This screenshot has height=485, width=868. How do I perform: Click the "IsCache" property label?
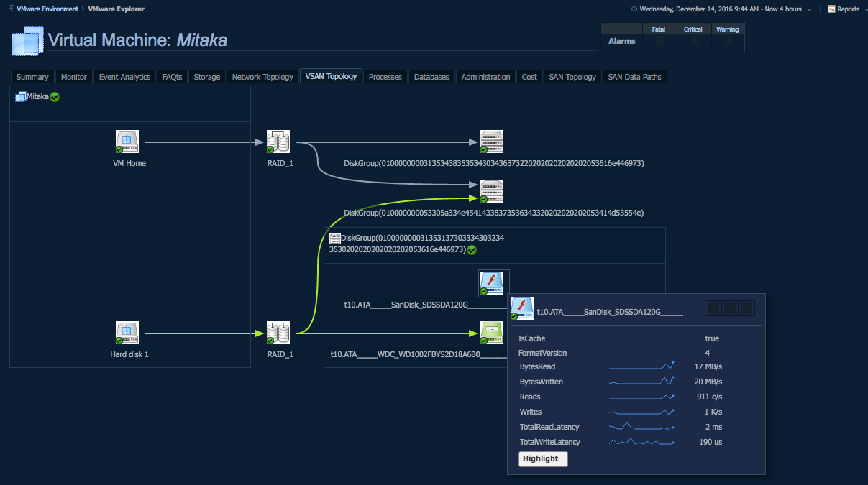531,338
